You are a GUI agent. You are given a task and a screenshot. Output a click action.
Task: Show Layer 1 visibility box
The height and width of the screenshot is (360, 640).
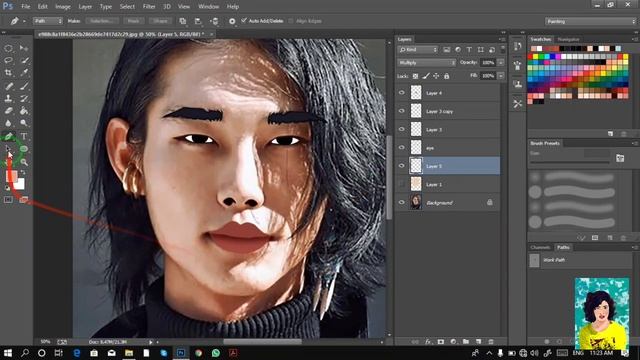pyautogui.click(x=402, y=184)
